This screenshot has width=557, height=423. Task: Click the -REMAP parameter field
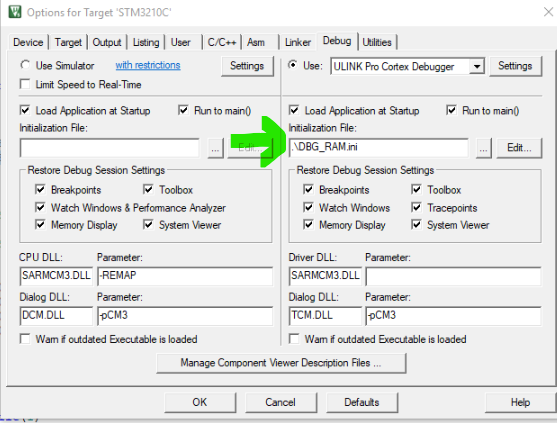185,276
